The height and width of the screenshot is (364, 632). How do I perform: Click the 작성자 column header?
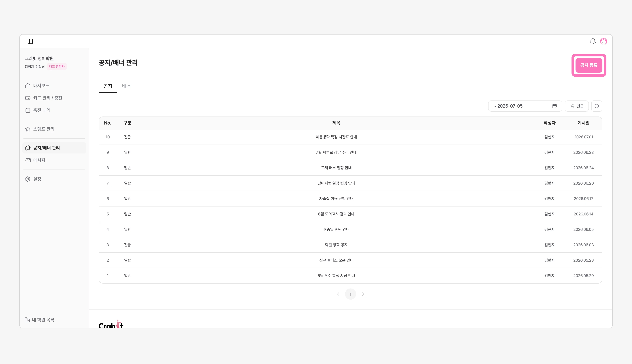(549, 123)
